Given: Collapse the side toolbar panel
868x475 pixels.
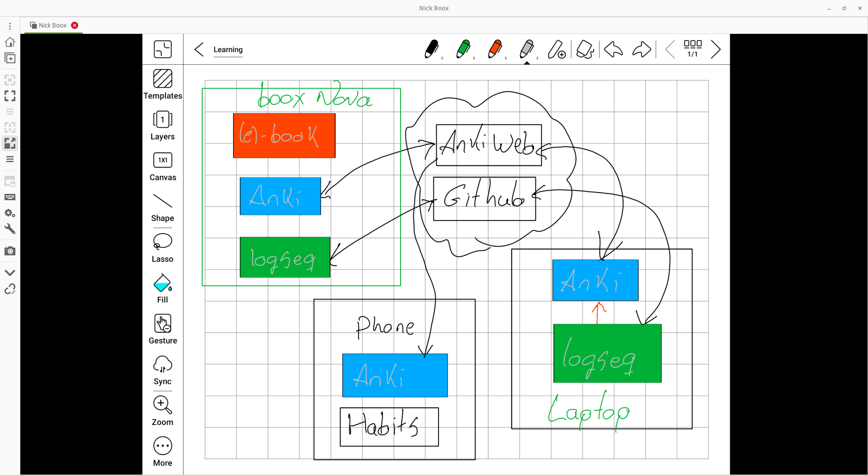Looking at the screenshot, I should 163,49.
